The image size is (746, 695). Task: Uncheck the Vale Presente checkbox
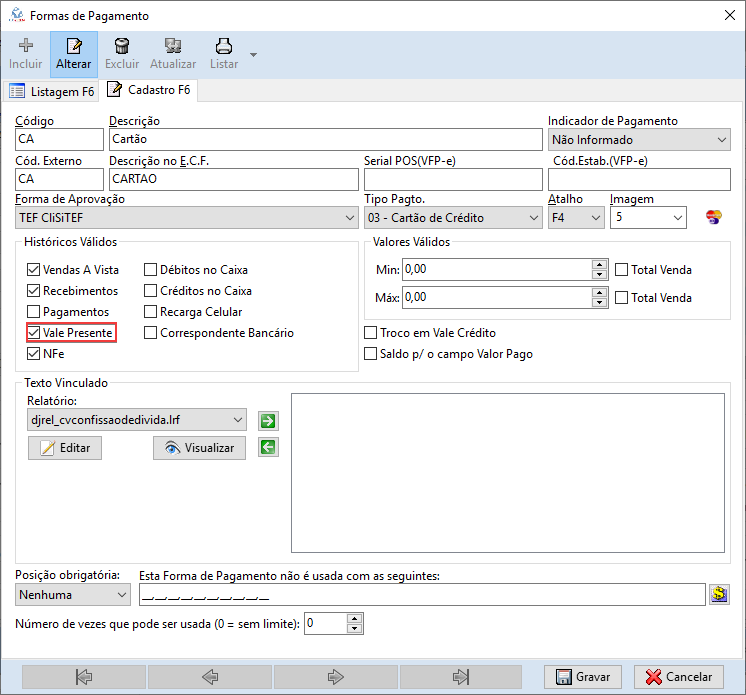(x=34, y=333)
